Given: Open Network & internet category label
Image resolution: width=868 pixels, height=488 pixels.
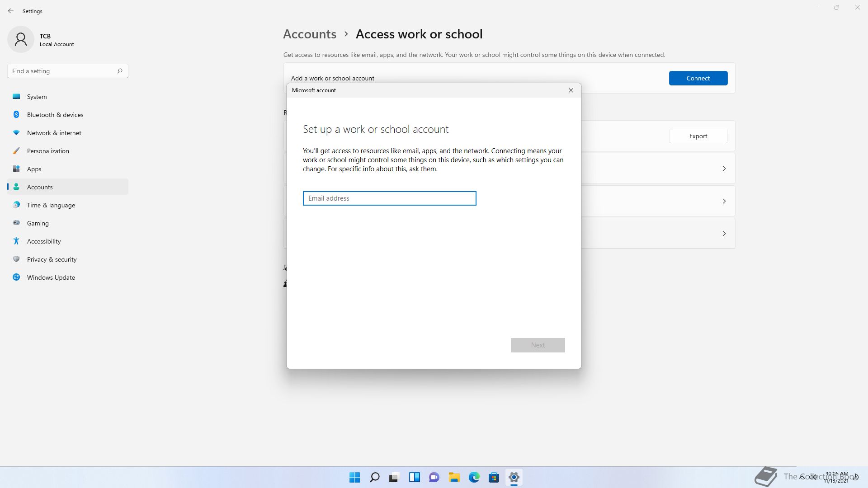Looking at the screenshot, I should pos(54,133).
